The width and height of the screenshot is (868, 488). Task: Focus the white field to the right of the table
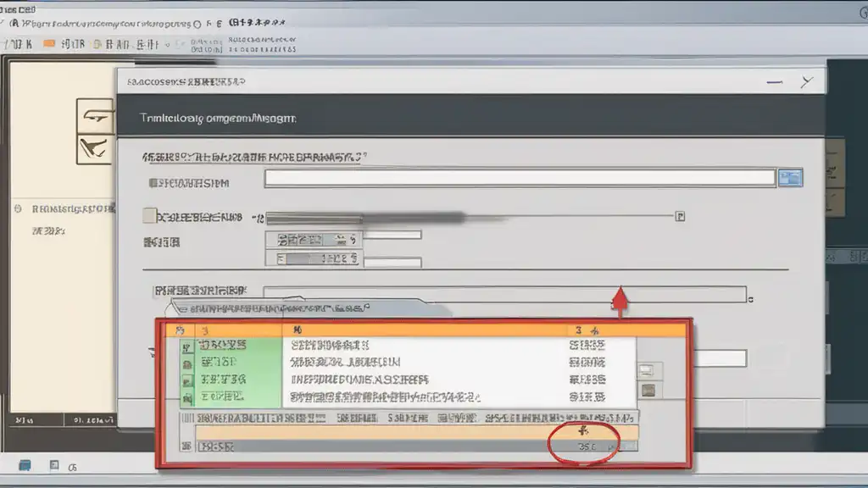720,358
